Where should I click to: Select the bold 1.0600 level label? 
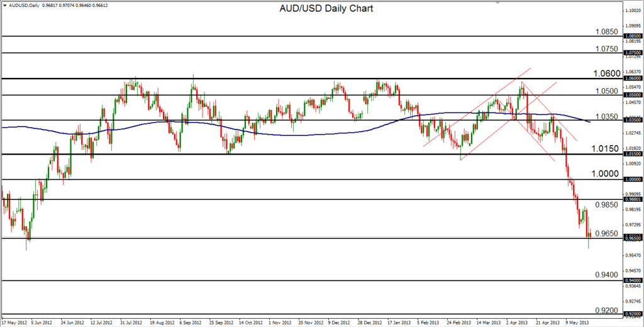pyautogui.click(x=607, y=74)
